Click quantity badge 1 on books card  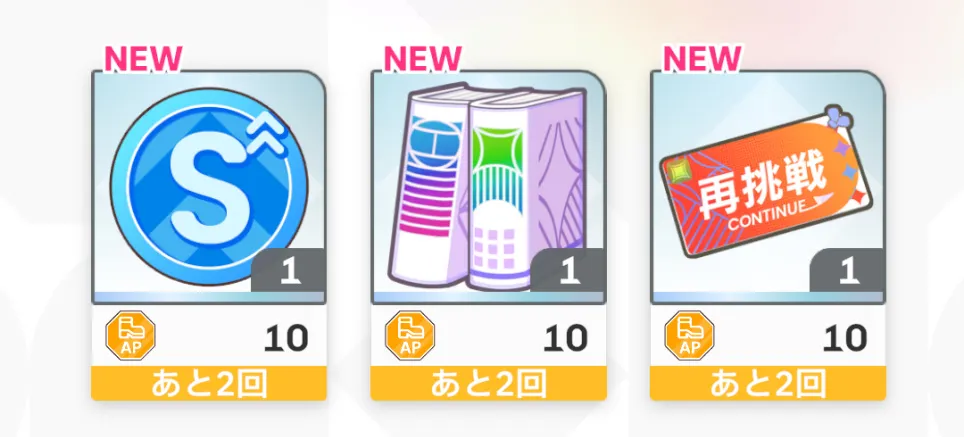pos(568,270)
